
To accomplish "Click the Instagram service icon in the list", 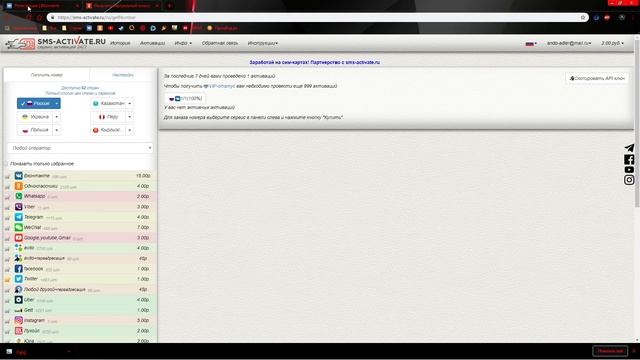I will [18, 320].
